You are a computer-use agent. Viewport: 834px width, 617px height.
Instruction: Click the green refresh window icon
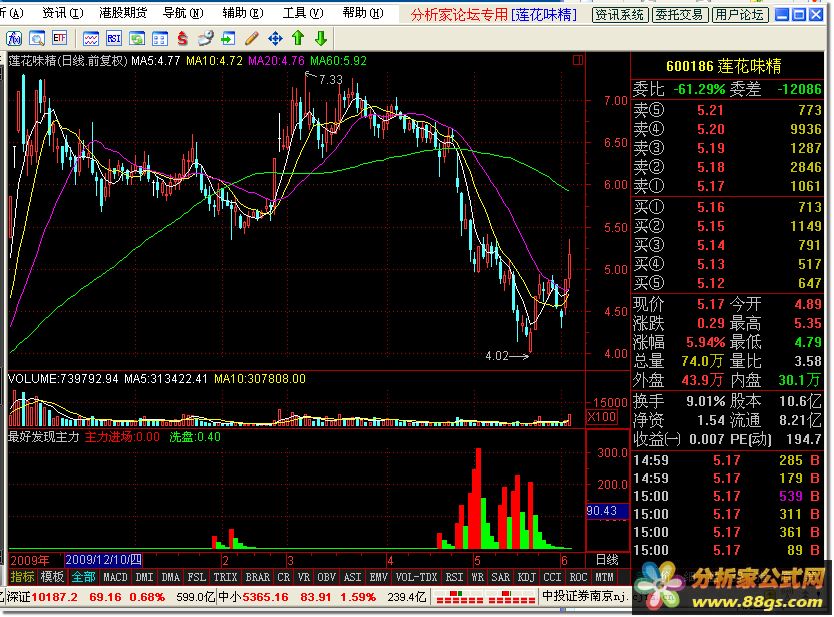(137, 38)
